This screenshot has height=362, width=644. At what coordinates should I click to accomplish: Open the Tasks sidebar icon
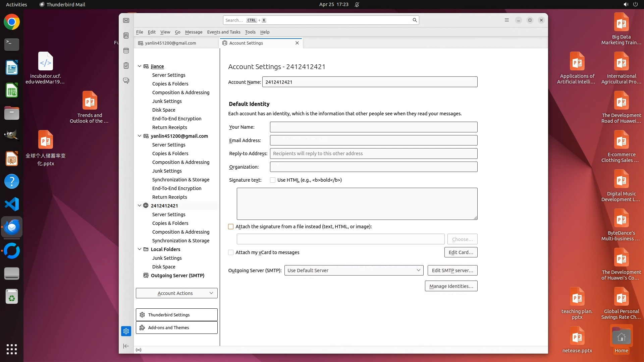click(x=126, y=66)
